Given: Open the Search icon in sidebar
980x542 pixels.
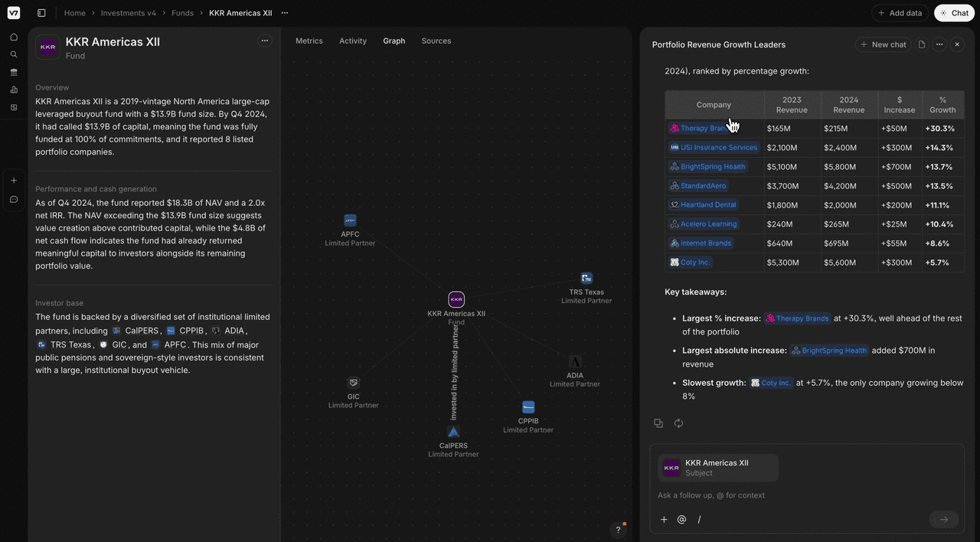Looking at the screenshot, I should tap(14, 54).
